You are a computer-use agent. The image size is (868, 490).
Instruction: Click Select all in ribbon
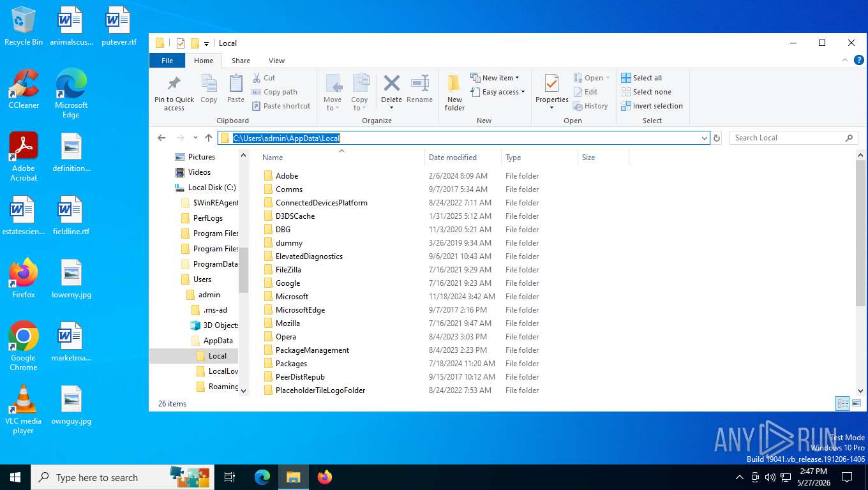(642, 78)
